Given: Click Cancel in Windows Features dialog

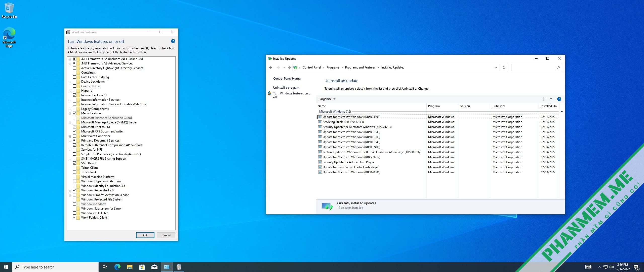Looking at the screenshot, I should click(166, 235).
